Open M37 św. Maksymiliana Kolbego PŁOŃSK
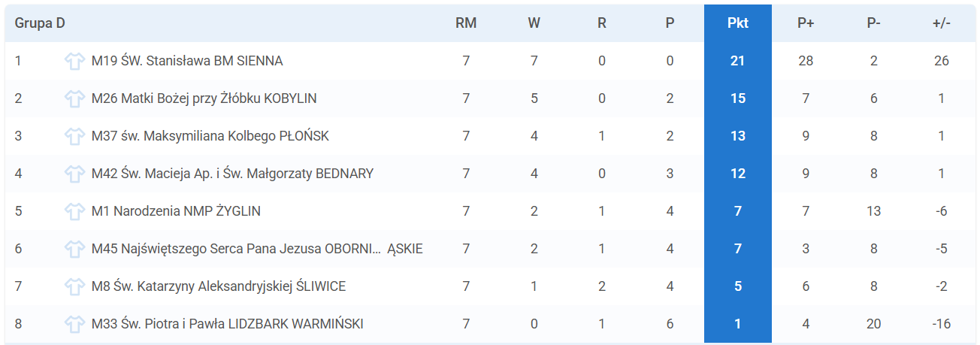Viewport: 980px width, 345px height. pos(210,136)
